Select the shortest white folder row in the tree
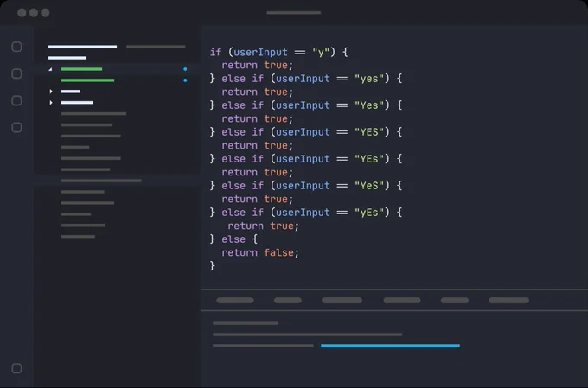 (x=71, y=92)
